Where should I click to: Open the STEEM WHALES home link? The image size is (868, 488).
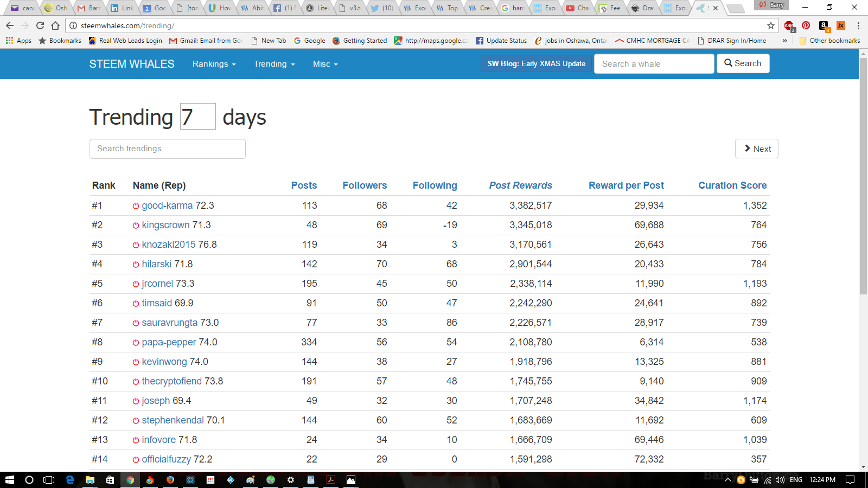(132, 64)
